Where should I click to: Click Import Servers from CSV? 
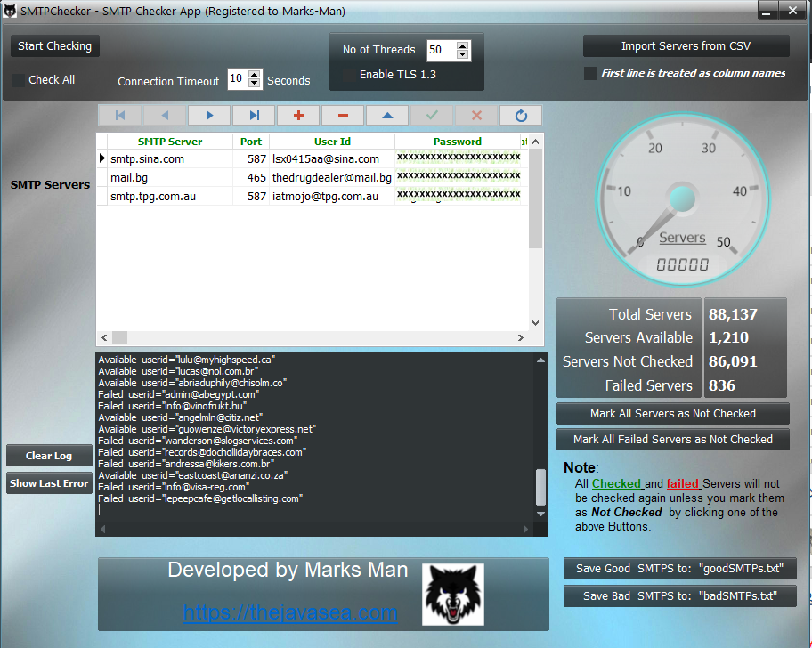(686, 46)
